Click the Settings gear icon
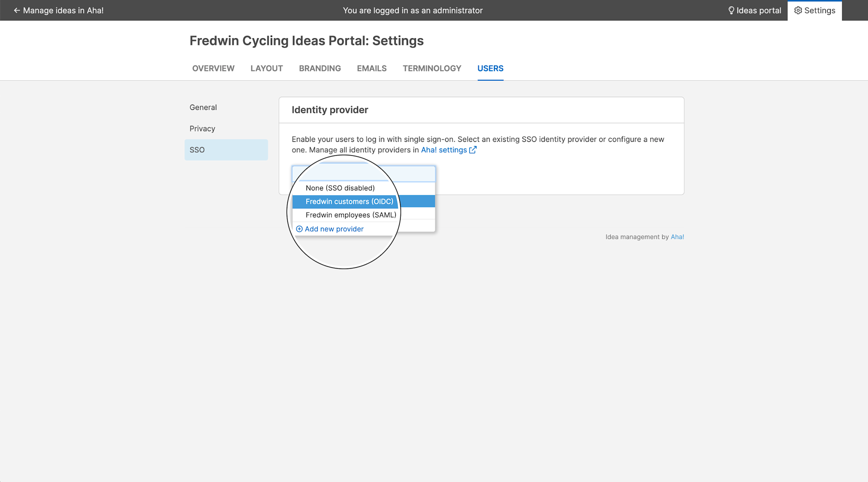 coord(798,10)
